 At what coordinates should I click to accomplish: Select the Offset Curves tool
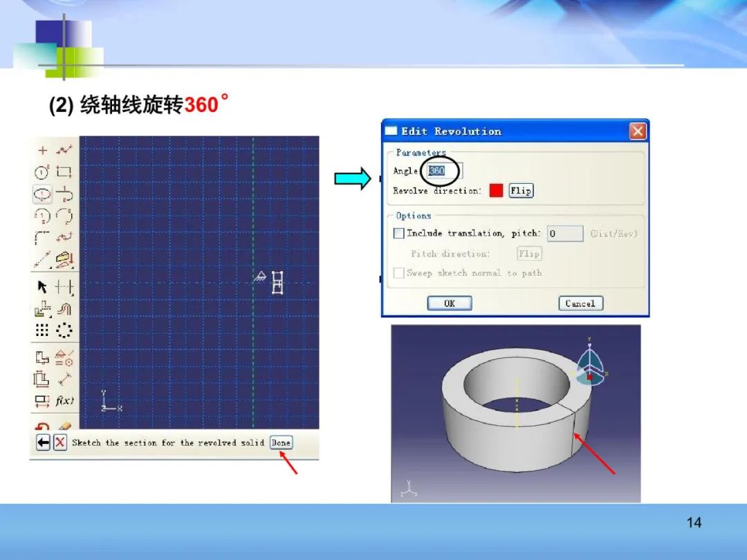(42, 309)
